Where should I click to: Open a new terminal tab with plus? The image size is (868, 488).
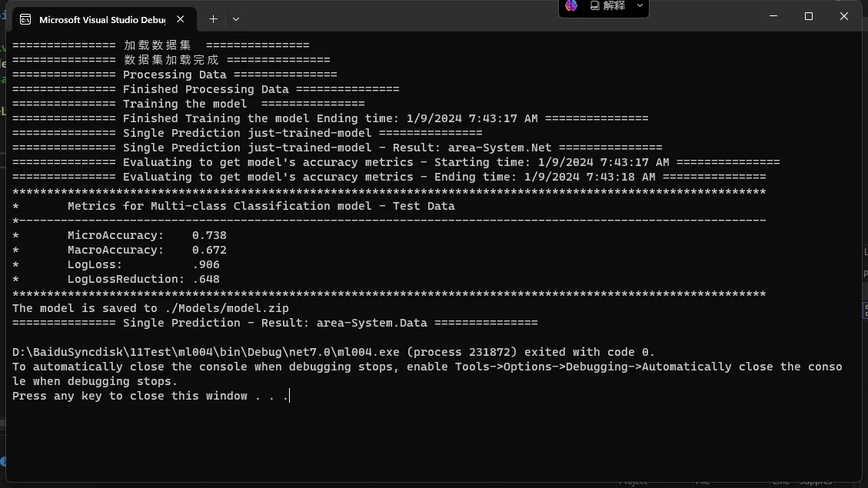(x=213, y=19)
